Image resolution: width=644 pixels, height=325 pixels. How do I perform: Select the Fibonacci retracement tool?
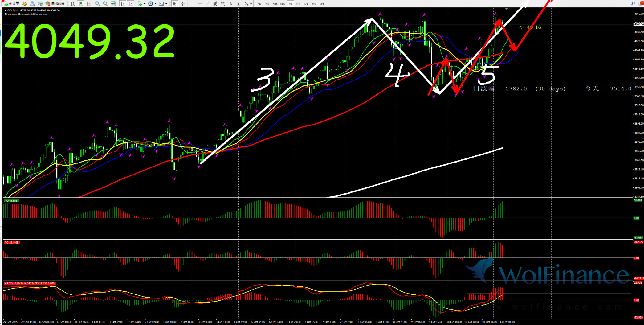pyautogui.click(x=223, y=4)
